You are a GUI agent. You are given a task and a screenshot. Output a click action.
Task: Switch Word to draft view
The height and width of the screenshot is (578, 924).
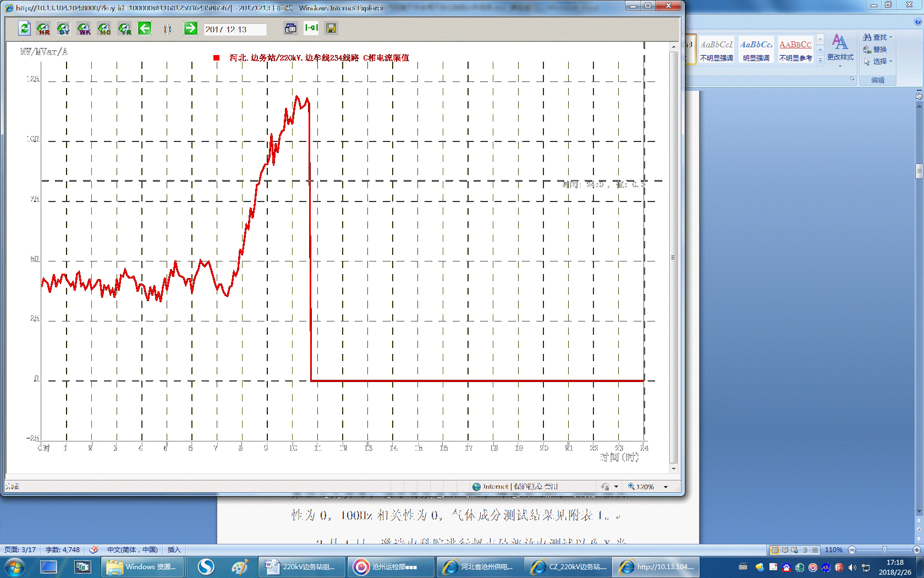click(x=815, y=550)
